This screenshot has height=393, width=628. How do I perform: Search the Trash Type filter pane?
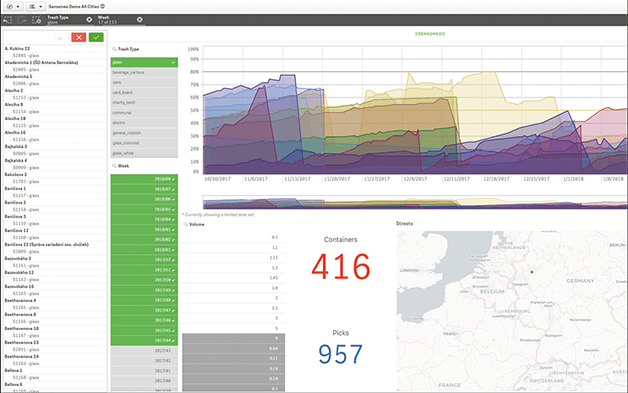pos(114,49)
